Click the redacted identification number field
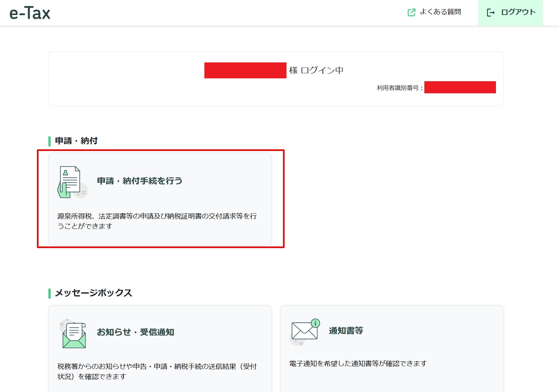 460,88
